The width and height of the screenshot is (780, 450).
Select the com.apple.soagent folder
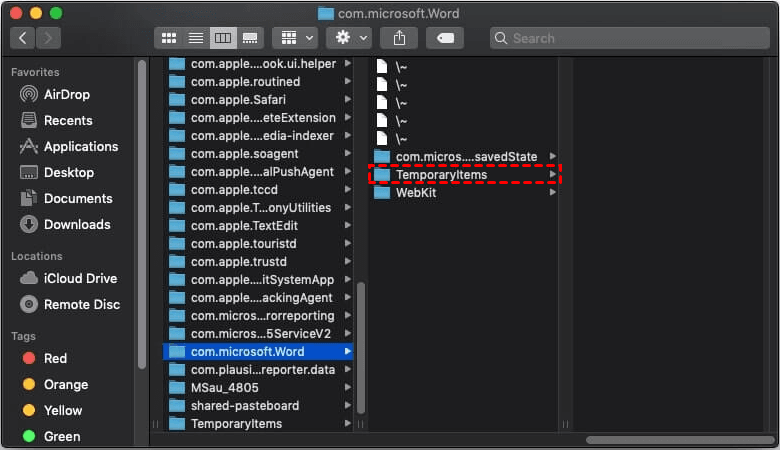click(258, 154)
